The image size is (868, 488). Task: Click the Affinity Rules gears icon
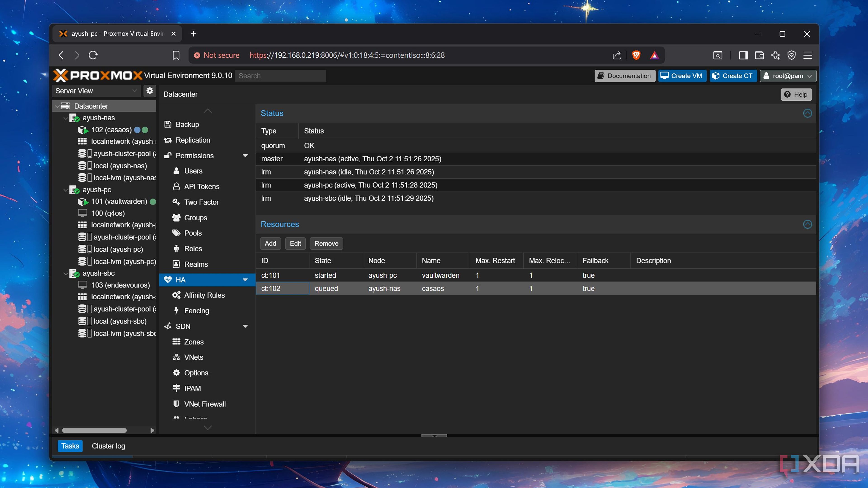pyautogui.click(x=176, y=295)
